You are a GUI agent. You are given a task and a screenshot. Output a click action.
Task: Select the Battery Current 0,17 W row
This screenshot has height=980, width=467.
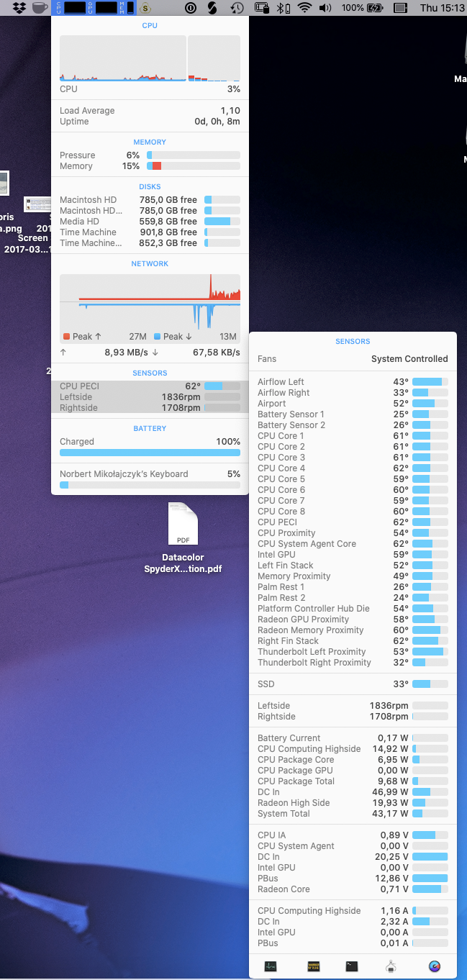point(353,738)
